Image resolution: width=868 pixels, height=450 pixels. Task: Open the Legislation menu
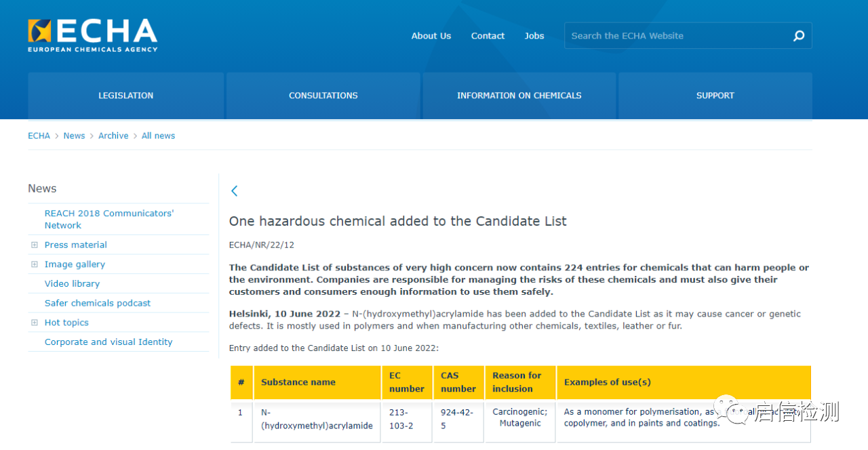[125, 96]
